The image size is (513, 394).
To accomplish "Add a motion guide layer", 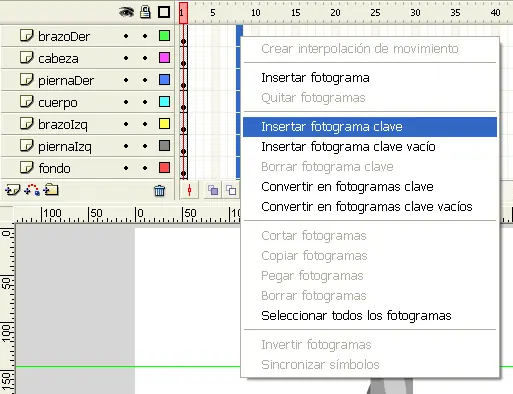I will click(x=32, y=190).
